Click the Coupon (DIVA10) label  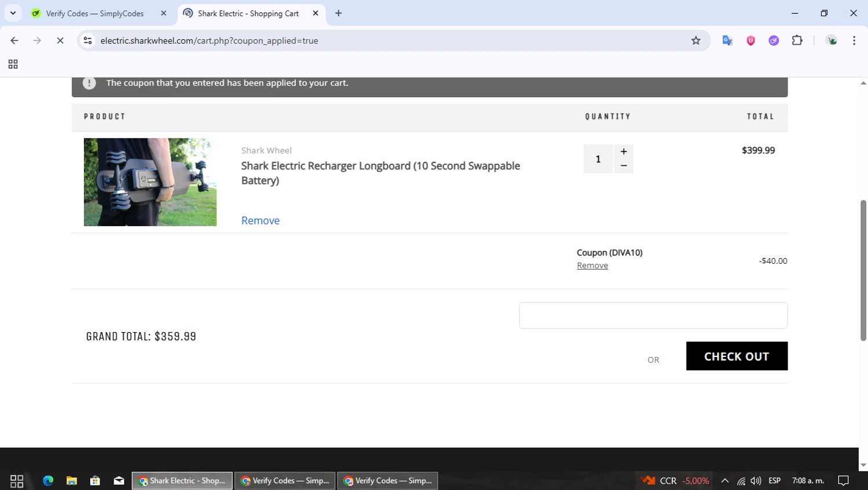[x=609, y=253]
